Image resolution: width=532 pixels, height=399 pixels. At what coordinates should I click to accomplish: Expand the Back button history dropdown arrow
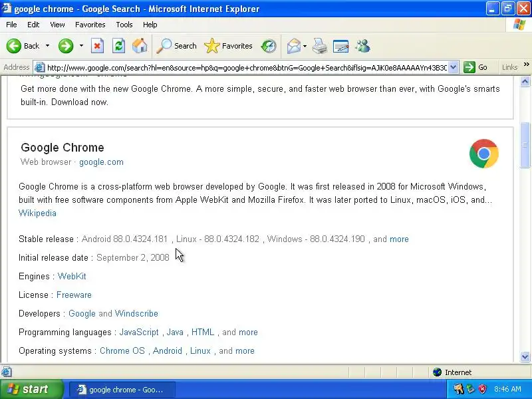click(47, 46)
